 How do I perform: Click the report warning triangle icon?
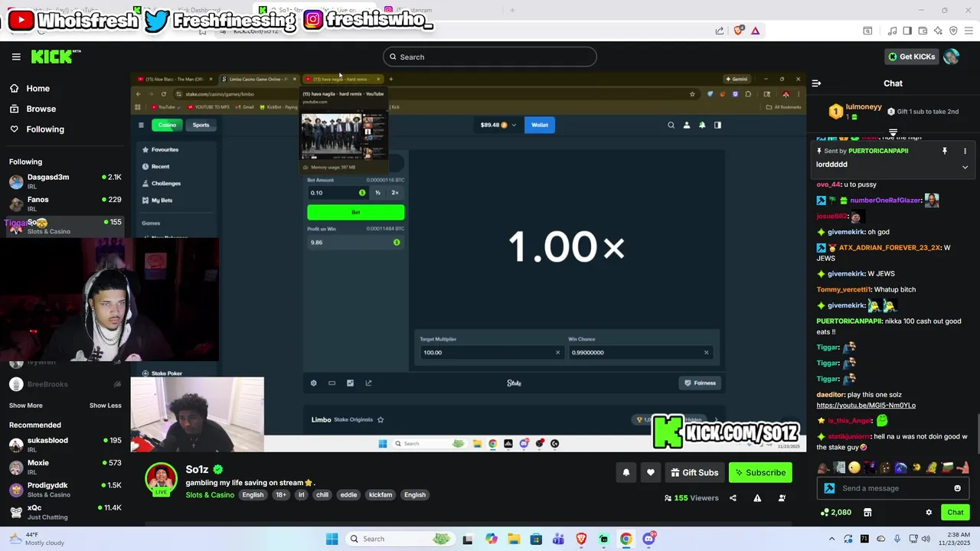(757, 498)
